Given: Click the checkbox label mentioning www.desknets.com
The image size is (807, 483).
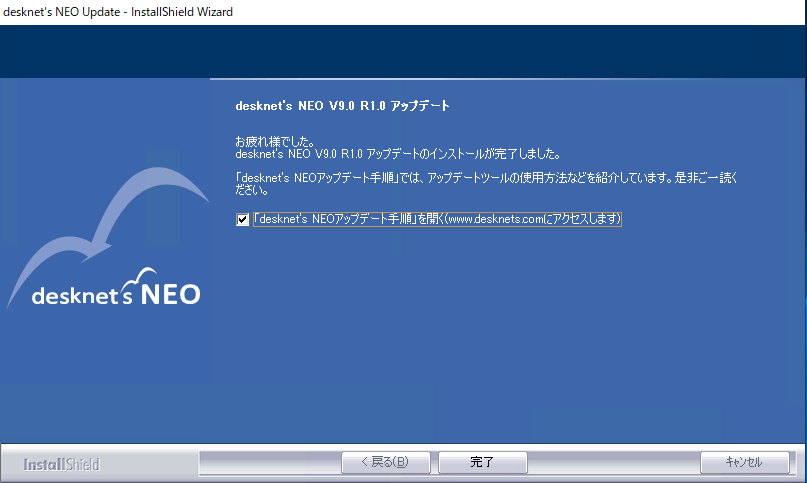Looking at the screenshot, I should [x=437, y=219].
